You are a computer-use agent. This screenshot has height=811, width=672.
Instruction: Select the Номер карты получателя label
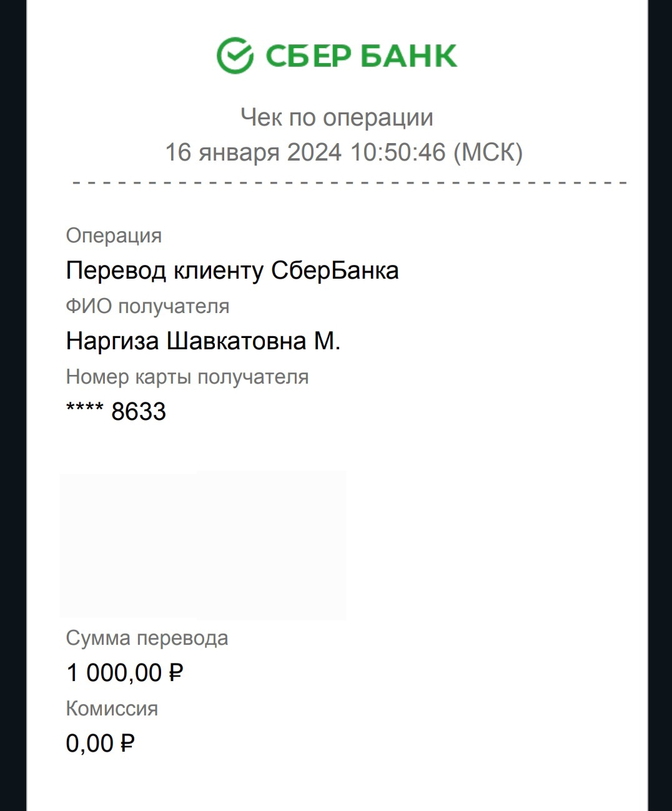pyautogui.click(x=187, y=377)
